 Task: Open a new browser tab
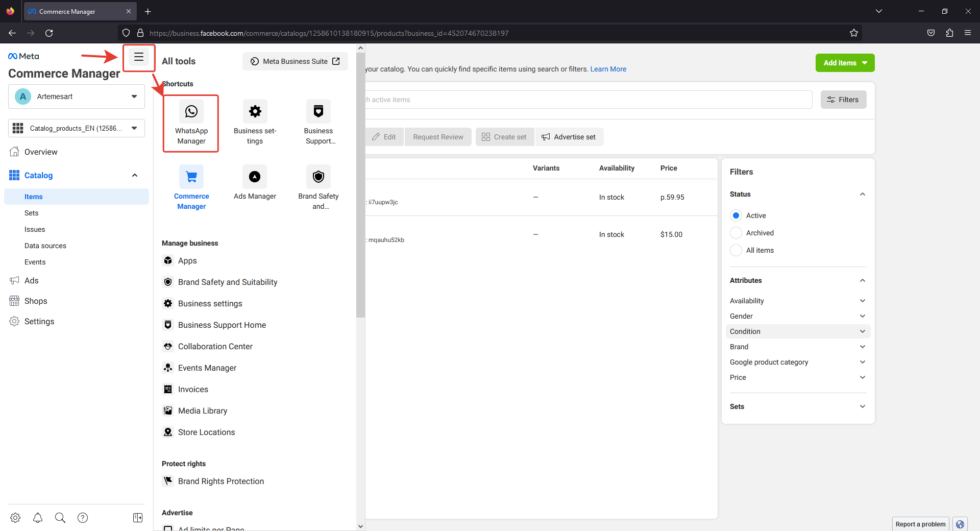click(148, 11)
